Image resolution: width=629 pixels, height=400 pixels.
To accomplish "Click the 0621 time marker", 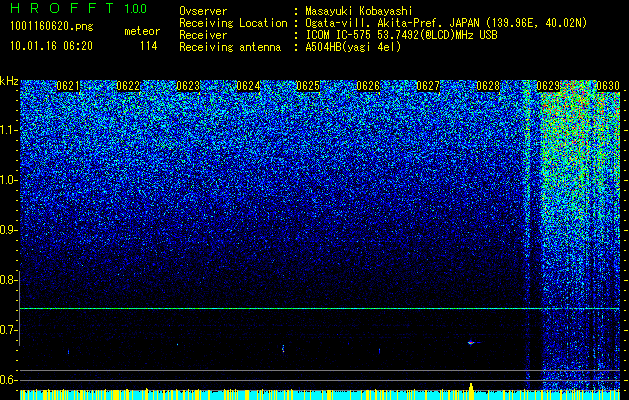I will [x=68, y=86].
